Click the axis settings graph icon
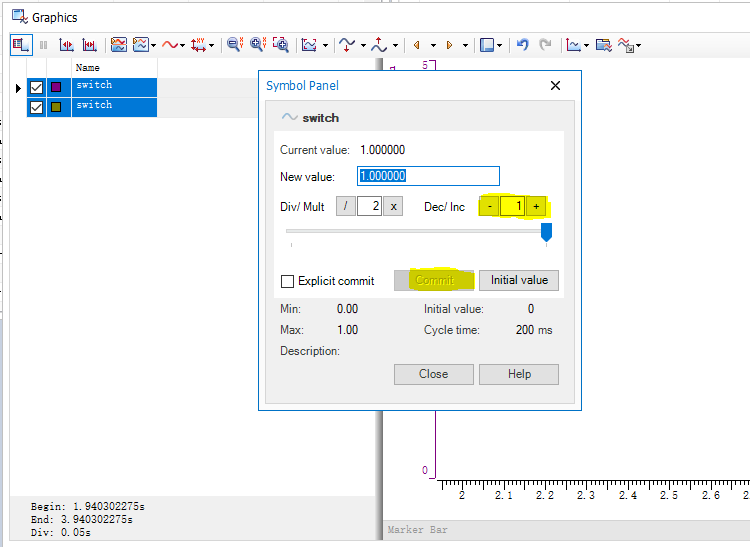Image resolution: width=750 pixels, height=547 pixels. coord(573,45)
